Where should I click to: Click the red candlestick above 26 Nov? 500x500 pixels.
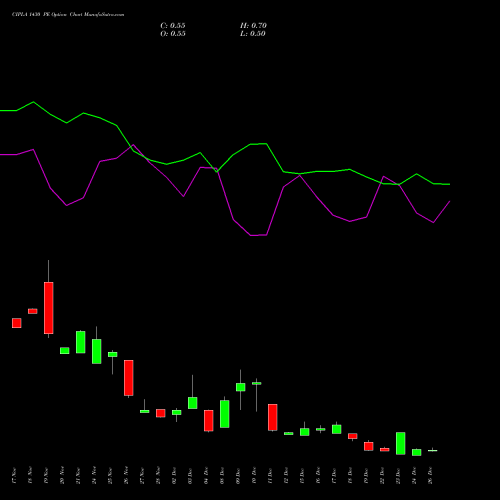pyautogui.click(x=129, y=378)
